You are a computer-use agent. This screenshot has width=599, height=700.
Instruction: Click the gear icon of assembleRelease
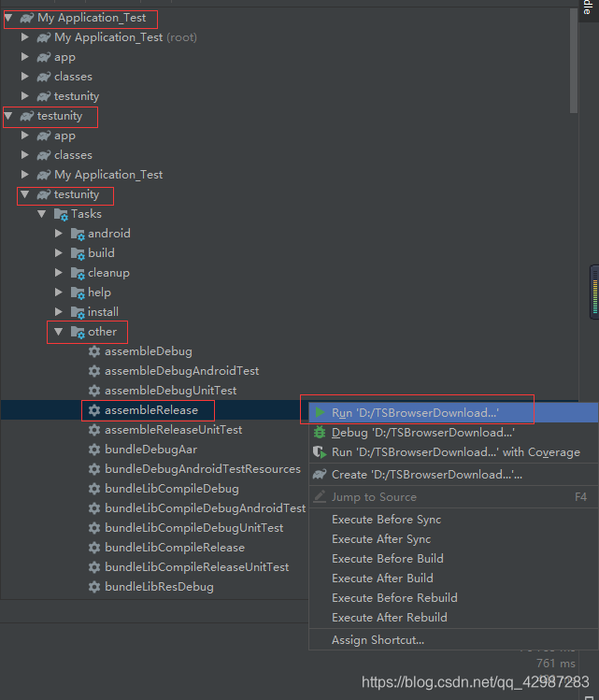coord(94,410)
